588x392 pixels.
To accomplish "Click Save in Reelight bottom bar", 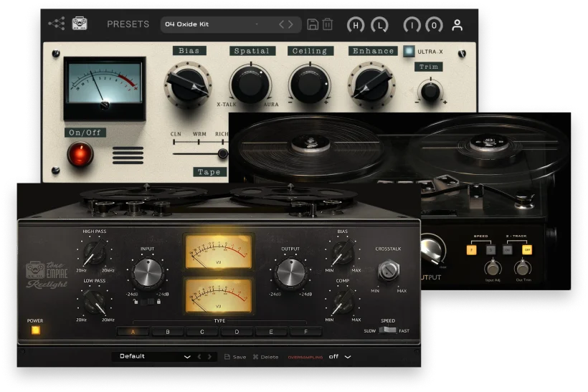I will click(x=235, y=357).
